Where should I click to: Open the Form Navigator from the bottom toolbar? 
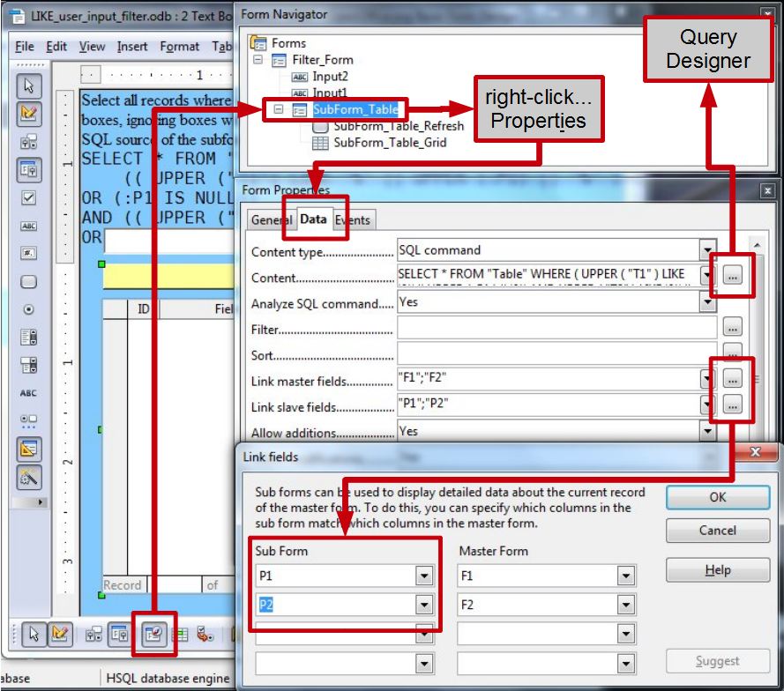click(x=154, y=634)
